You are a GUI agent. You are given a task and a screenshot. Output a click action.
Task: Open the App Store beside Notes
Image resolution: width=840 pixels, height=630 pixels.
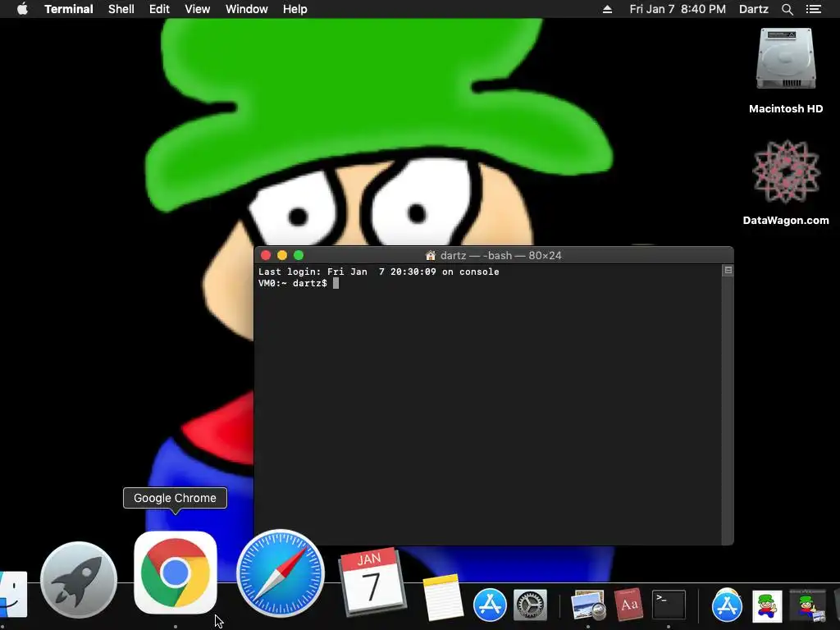[x=490, y=605]
